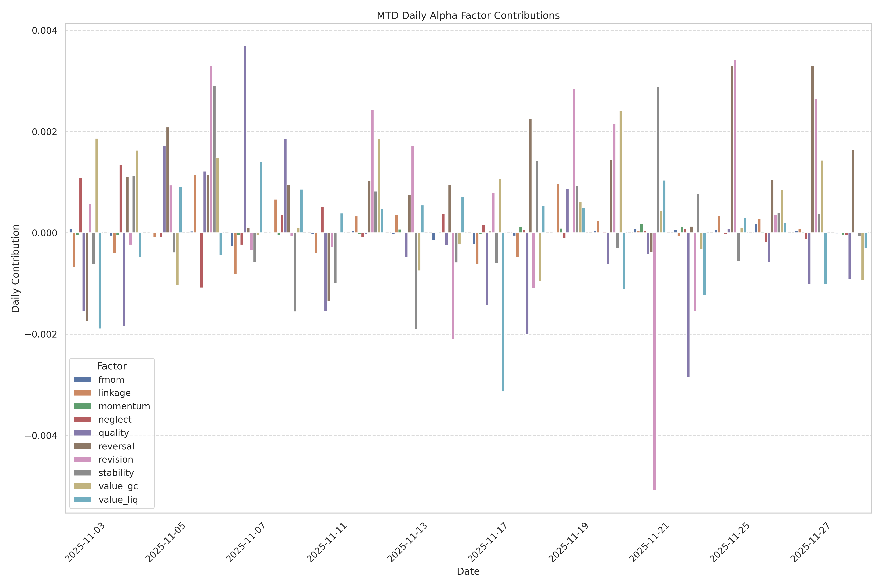This screenshot has width=882, height=588.
Task: Click the neglect legend color swatch
Action: click(82, 420)
